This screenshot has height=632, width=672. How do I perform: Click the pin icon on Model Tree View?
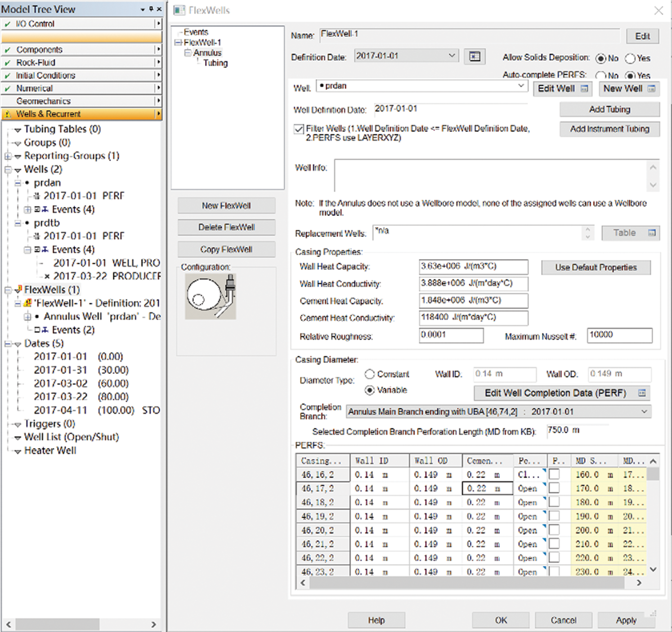151,9
